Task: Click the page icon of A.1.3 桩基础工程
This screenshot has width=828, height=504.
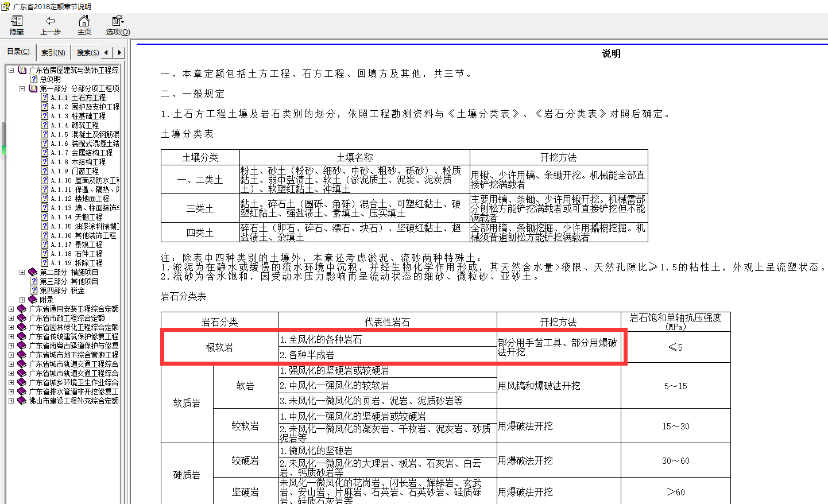Action: pos(45,116)
